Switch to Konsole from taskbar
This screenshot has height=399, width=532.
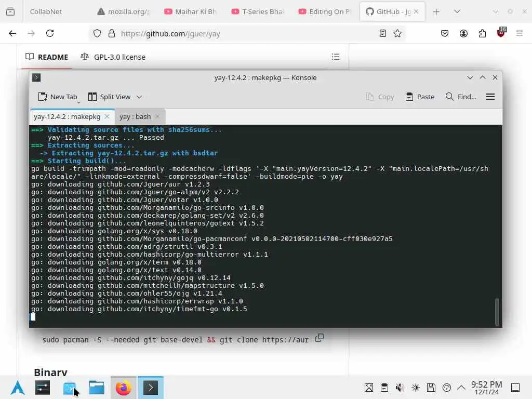coord(151,388)
